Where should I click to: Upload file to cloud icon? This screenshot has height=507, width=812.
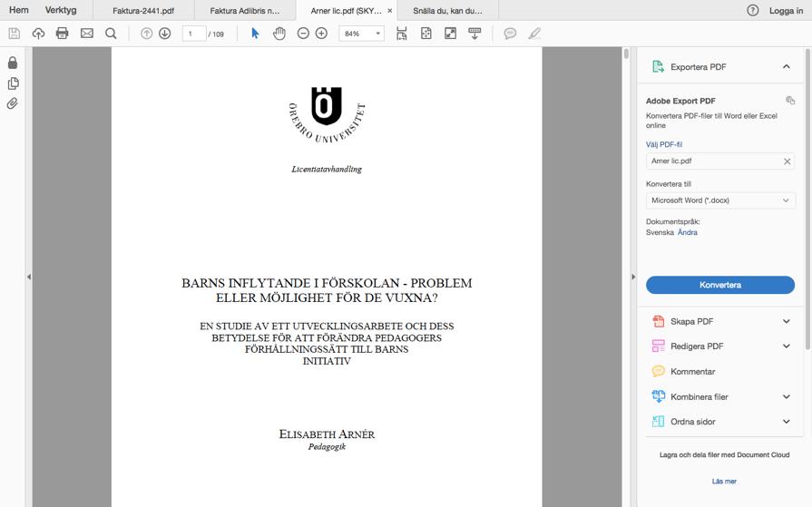coord(38,34)
